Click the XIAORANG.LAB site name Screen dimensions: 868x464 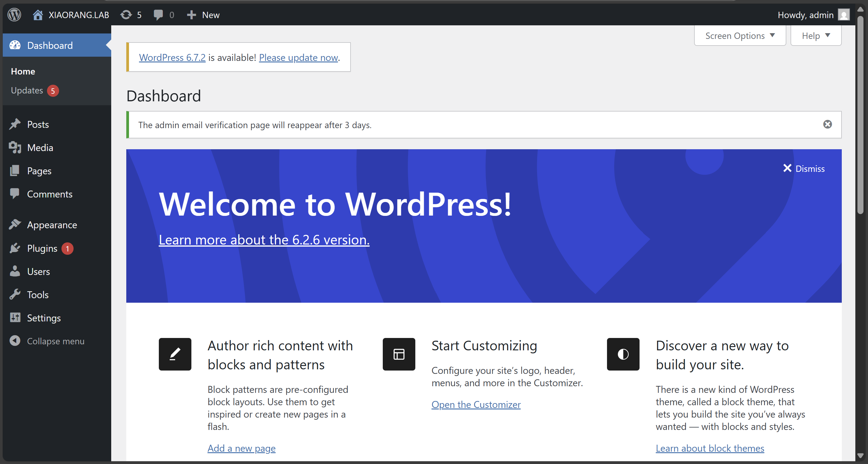tap(79, 15)
